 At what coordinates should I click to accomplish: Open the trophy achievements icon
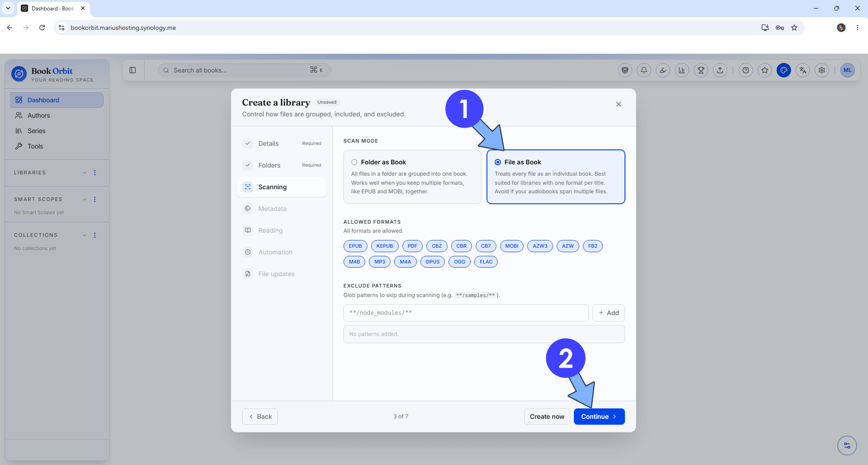(x=701, y=70)
